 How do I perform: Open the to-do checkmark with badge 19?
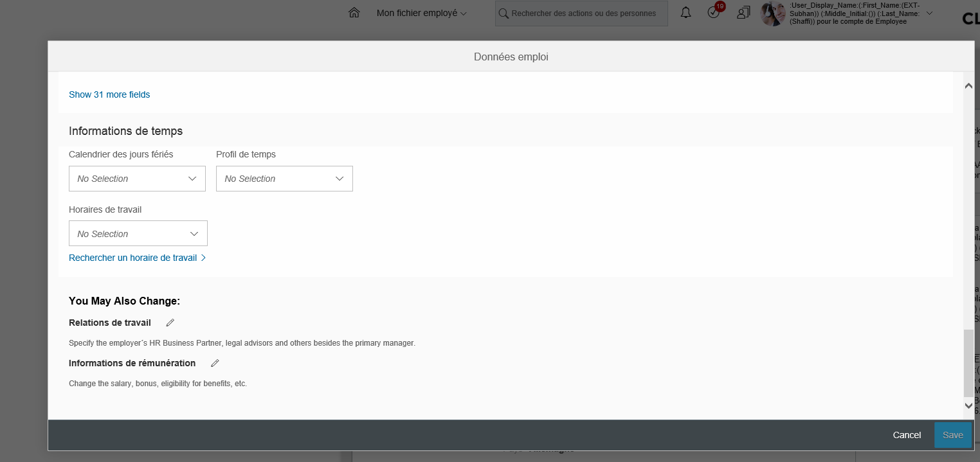(x=714, y=12)
